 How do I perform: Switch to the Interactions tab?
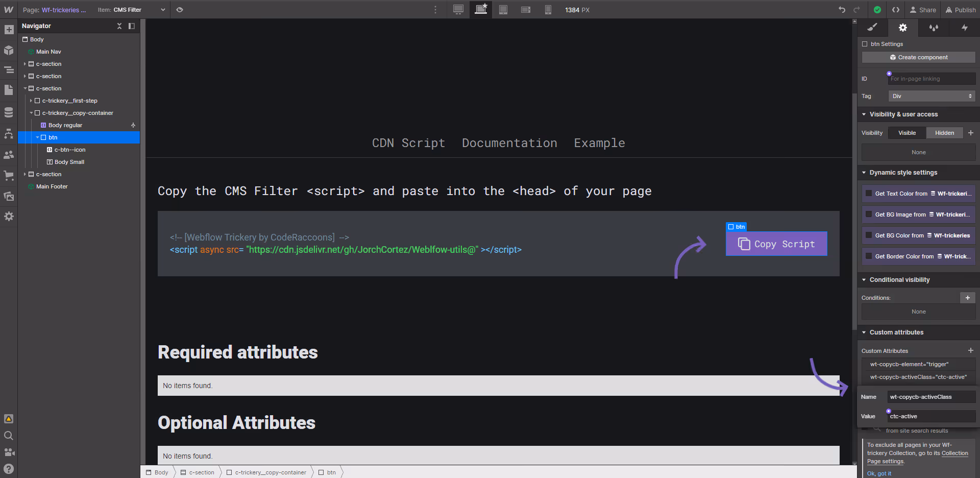[x=964, y=28]
